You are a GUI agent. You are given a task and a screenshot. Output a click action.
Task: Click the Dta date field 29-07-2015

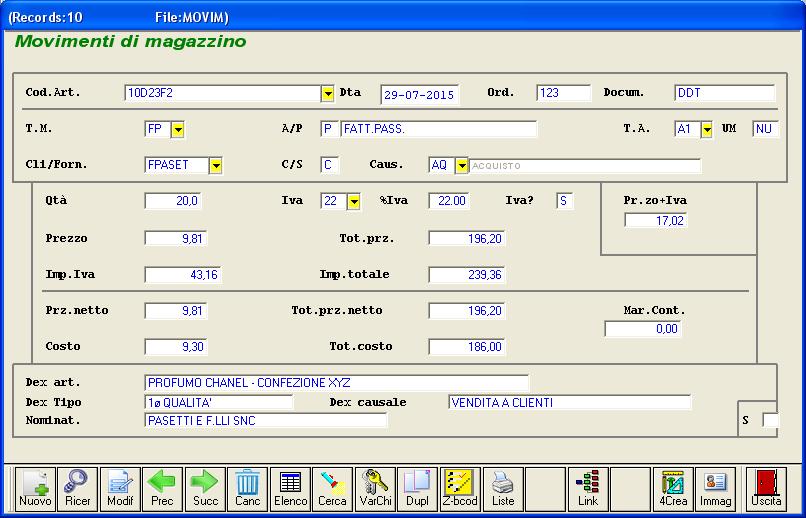419,95
